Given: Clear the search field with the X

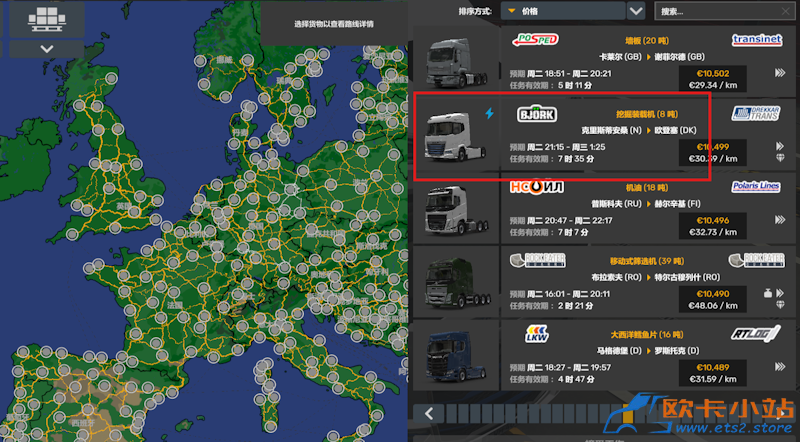Looking at the screenshot, I should coord(787,11).
